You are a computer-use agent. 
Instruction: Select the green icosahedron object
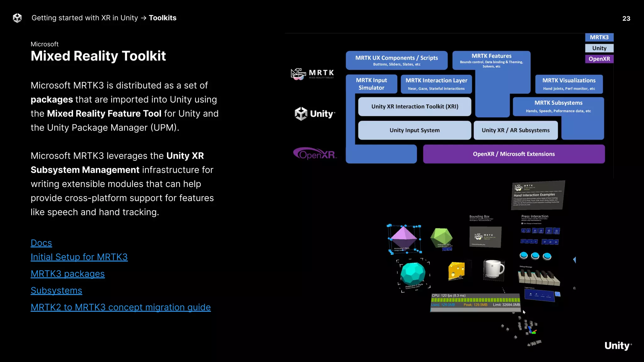(x=441, y=238)
